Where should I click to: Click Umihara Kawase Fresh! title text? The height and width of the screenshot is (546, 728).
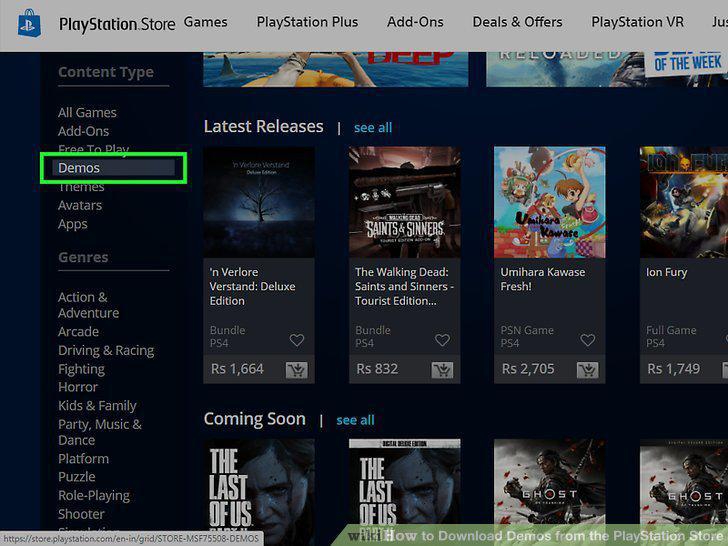pyautogui.click(x=543, y=279)
